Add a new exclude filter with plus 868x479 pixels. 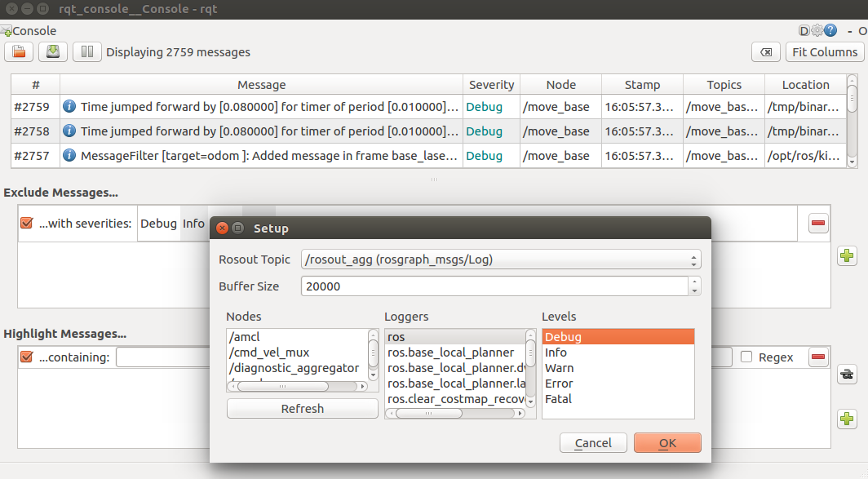point(847,256)
